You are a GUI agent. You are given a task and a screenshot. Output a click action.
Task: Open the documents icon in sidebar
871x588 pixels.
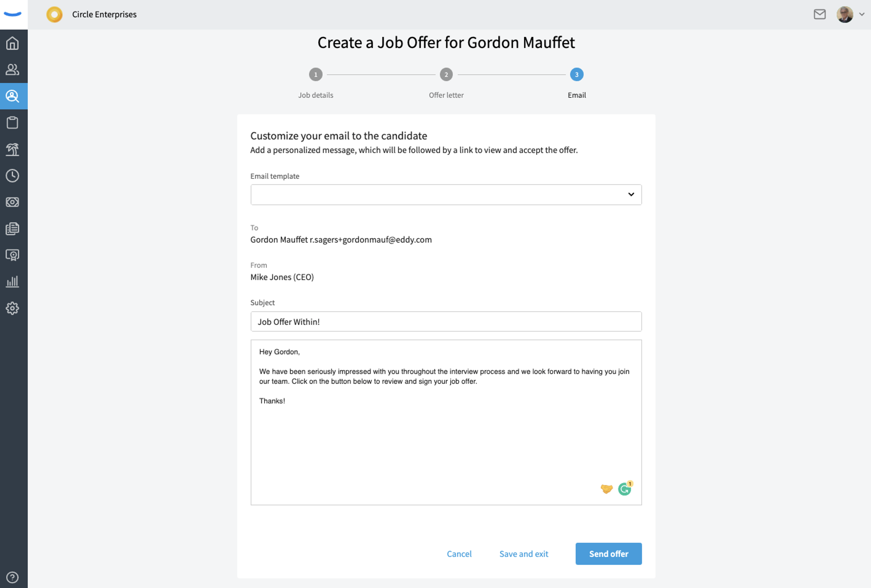coord(12,228)
